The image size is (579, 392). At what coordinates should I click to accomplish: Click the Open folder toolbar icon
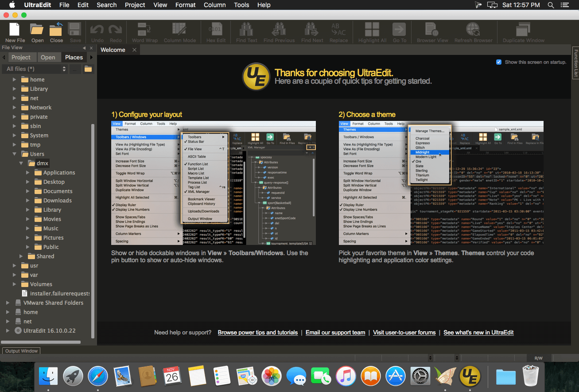(37, 30)
